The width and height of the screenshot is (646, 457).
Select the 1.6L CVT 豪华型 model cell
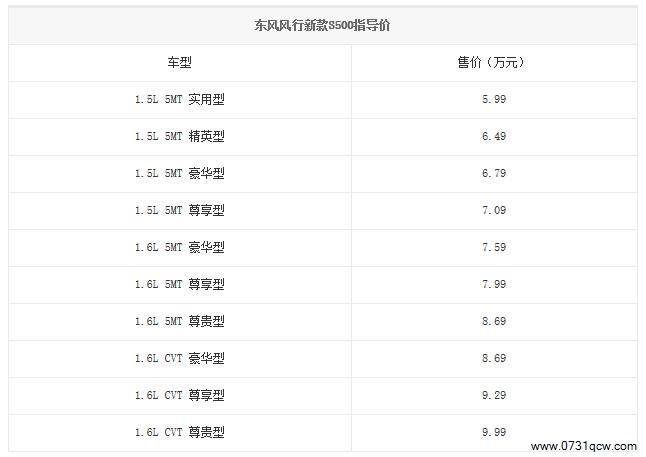(180, 358)
